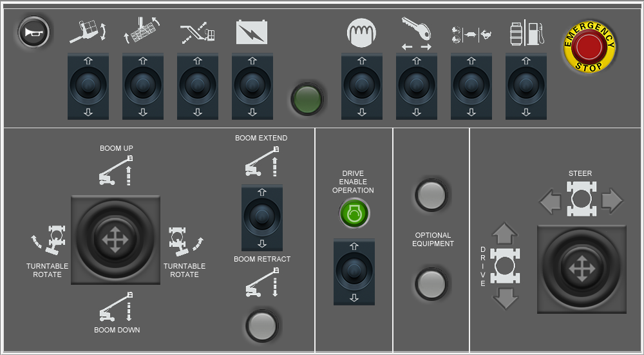Click up arrow on drive enable switch
The height and width of the screenshot is (355, 644).
coord(354,246)
